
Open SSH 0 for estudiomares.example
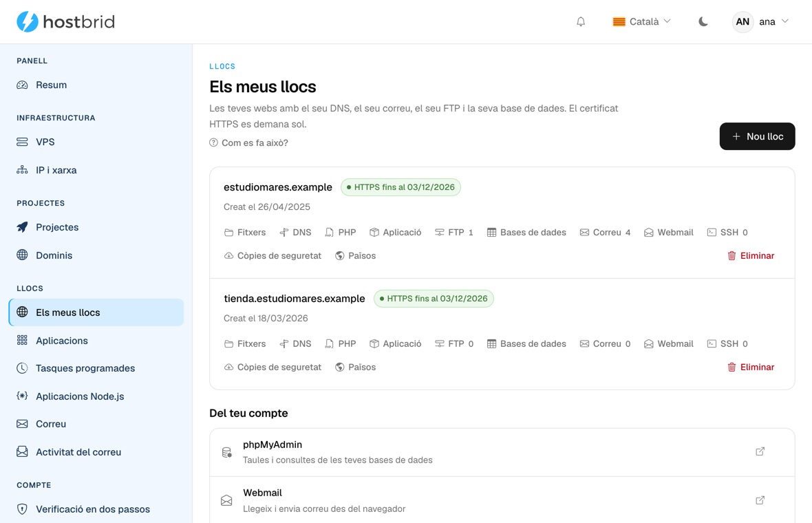coord(727,233)
